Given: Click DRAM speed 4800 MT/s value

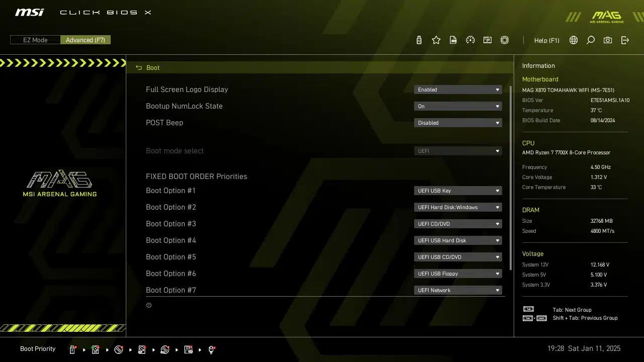Looking at the screenshot, I should (602, 231).
